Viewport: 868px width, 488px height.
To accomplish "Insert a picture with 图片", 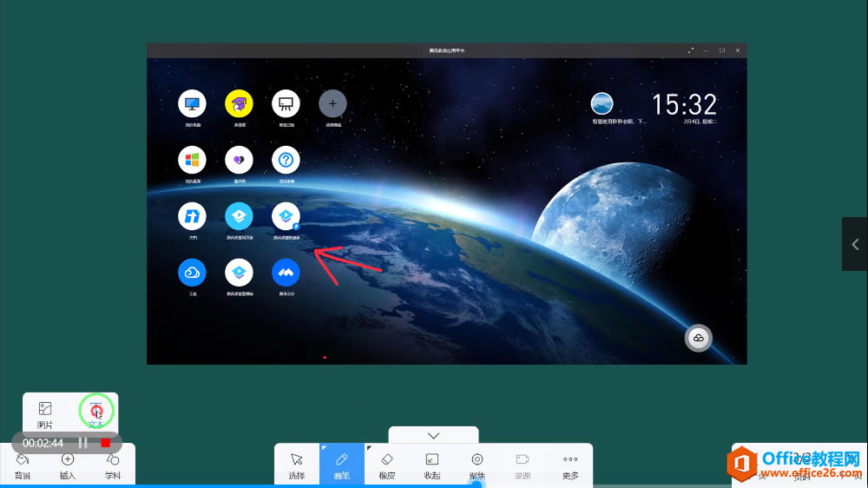I will point(45,415).
